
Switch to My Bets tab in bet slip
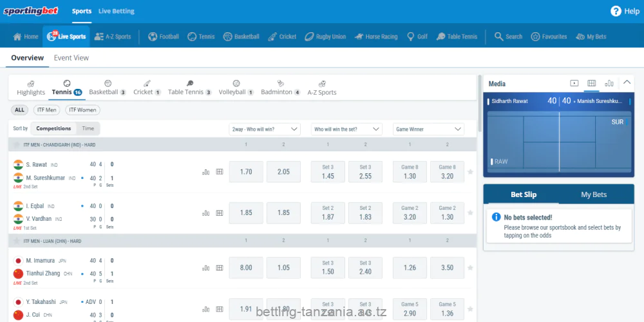594,194
